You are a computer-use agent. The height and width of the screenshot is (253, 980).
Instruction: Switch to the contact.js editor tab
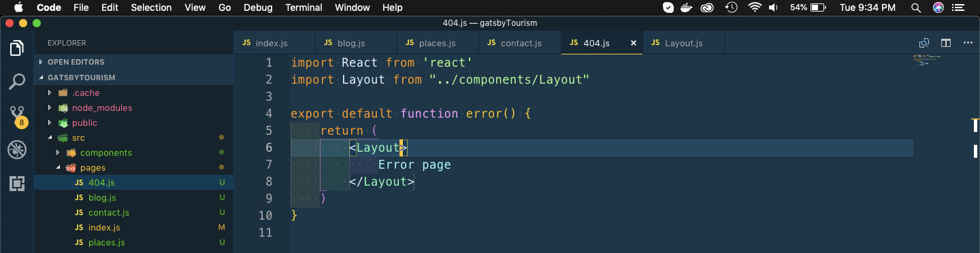[x=520, y=43]
